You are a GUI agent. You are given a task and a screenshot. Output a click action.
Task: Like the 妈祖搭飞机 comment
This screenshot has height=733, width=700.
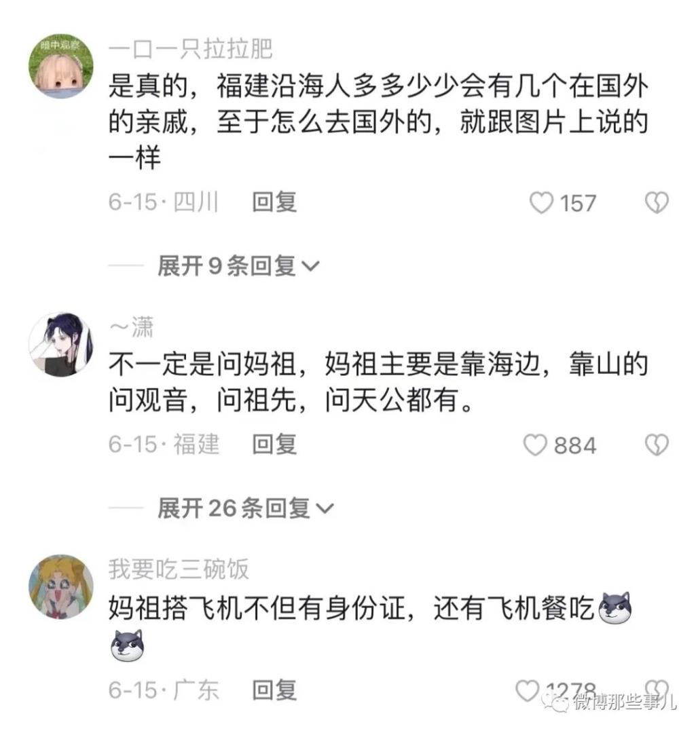(528, 690)
